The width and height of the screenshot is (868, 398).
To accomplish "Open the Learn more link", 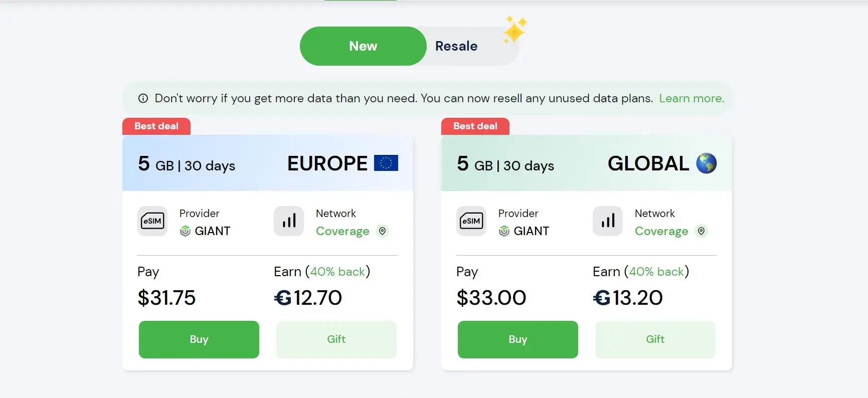I will pos(691,98).
